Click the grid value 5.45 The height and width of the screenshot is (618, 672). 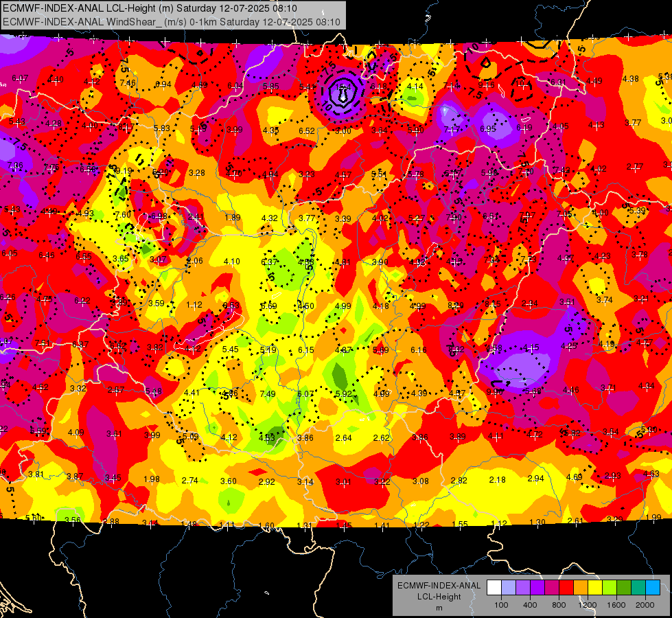231,349
